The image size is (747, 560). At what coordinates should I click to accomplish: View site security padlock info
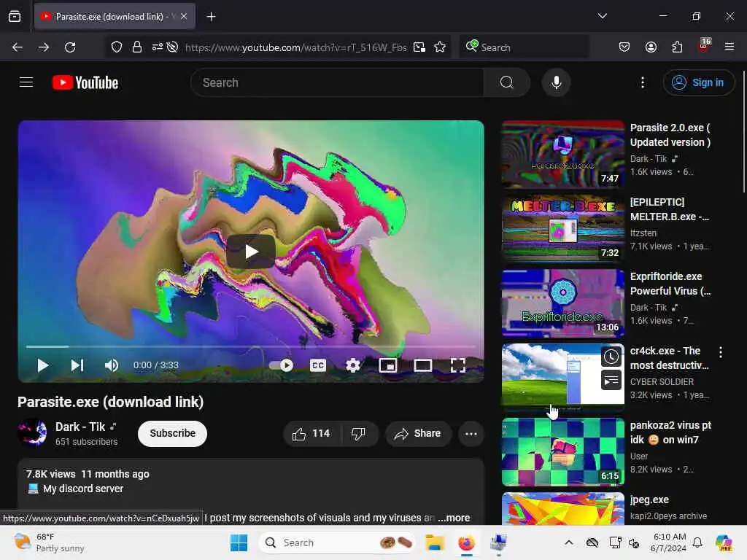(x=137, y=47)
